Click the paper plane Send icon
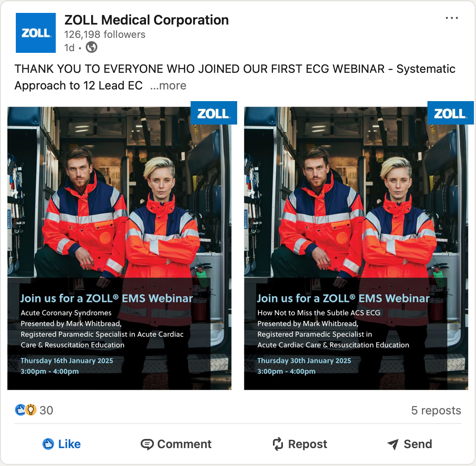Screen dimensions: 476x466 393,444
